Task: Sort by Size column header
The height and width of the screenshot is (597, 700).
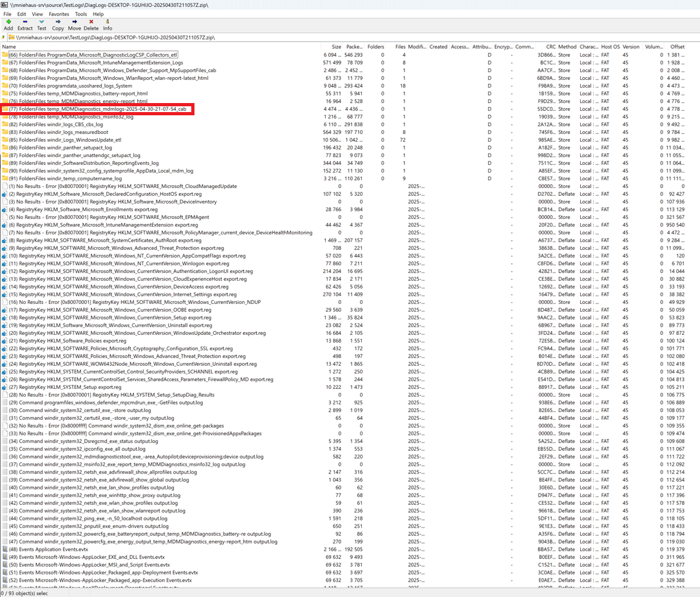Action: 336,47
